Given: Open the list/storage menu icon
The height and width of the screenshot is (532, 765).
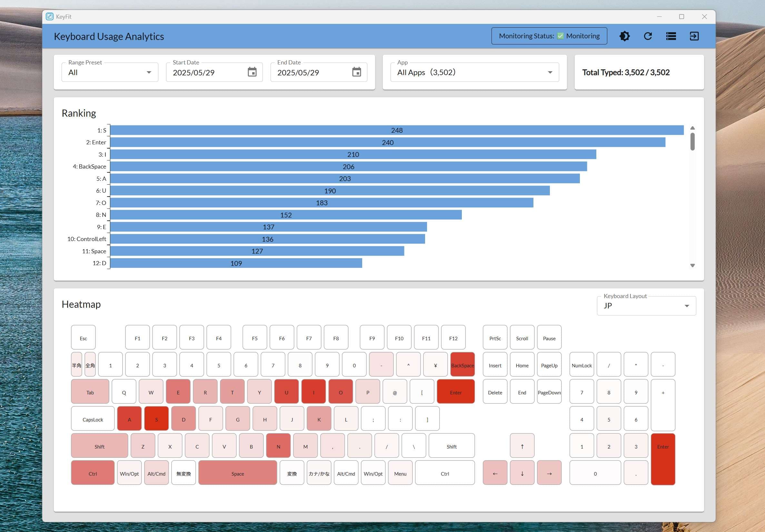Looking at the screenshot, I should coord(671,36).
